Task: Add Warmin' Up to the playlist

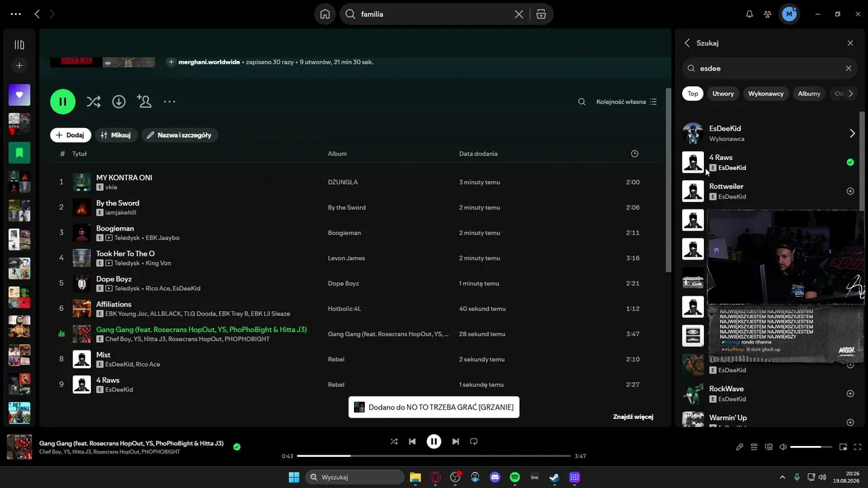Action: coord(850,422)
